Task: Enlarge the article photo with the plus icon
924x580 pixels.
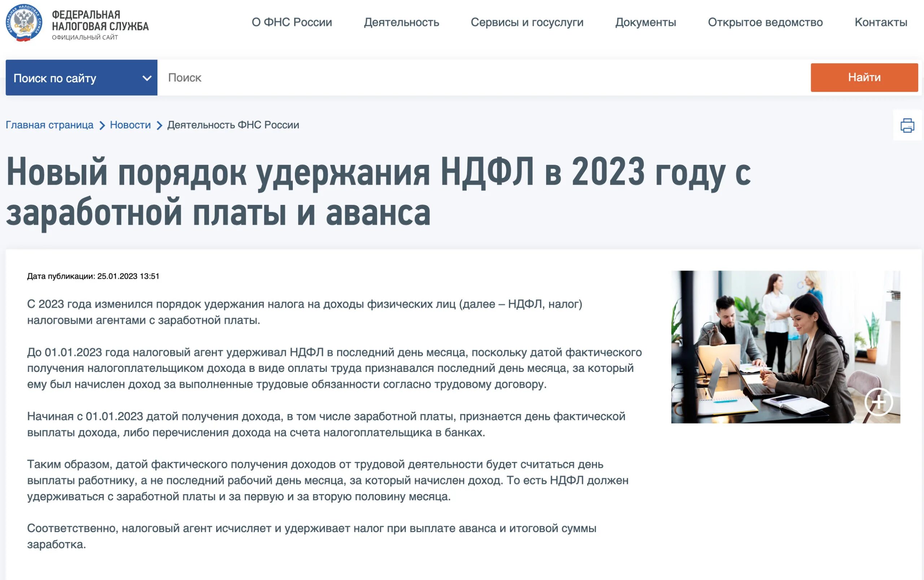Action: [x=878, y=402]
